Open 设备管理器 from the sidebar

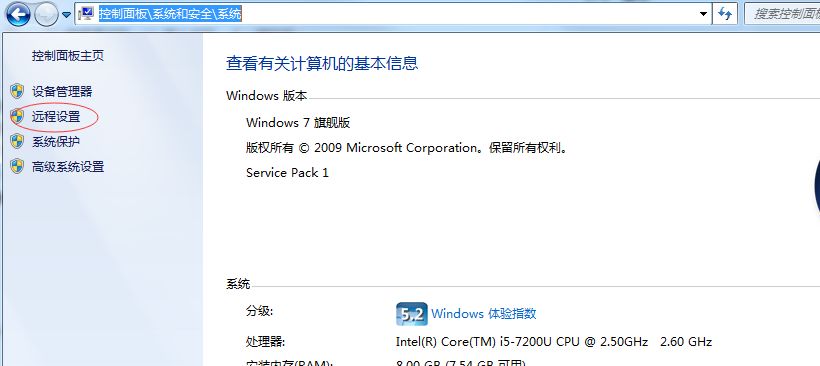(62, 92)
